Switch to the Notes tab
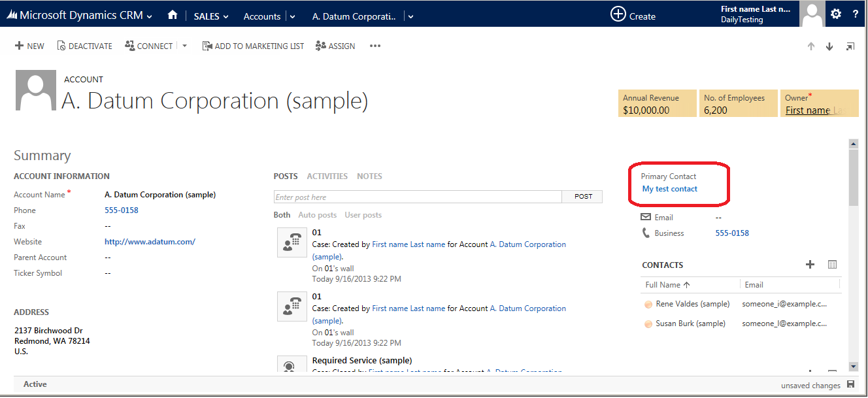 pyautogui.click(x=369, y=176)
